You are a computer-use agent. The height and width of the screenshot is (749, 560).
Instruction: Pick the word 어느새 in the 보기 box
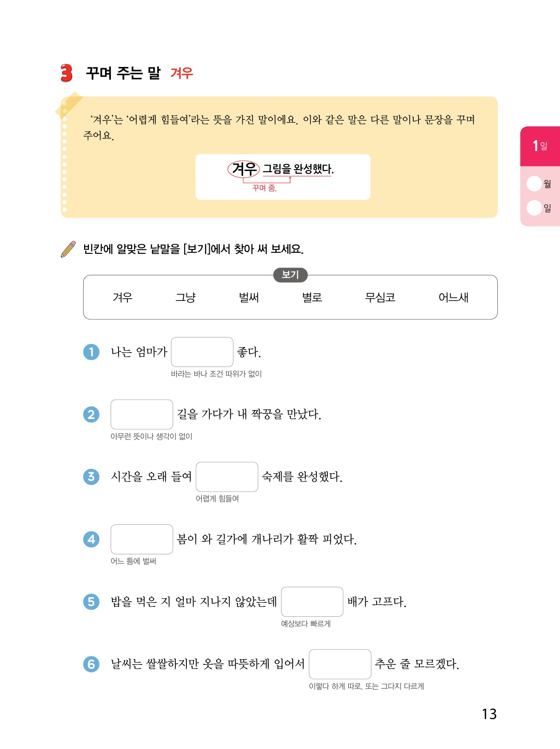click(x=453, y=298)
